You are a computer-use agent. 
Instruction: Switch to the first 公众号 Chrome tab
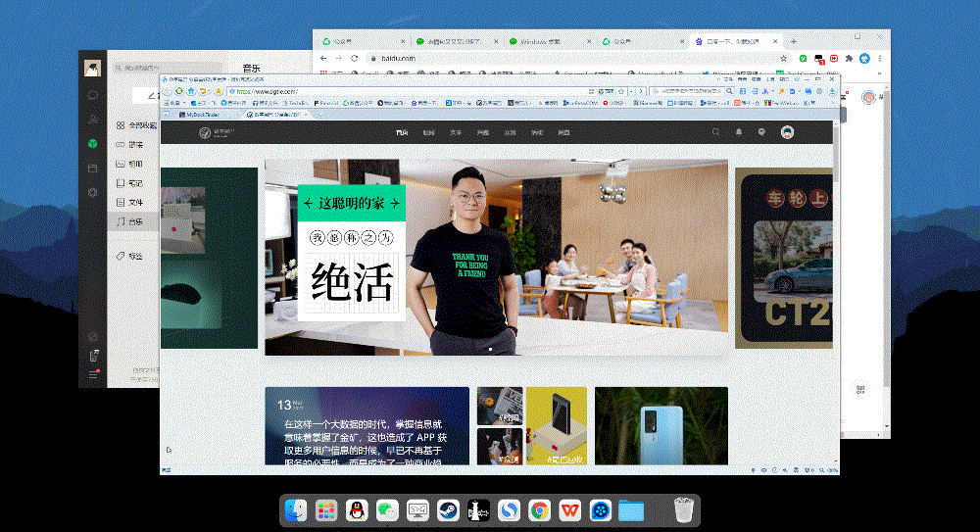363,41
